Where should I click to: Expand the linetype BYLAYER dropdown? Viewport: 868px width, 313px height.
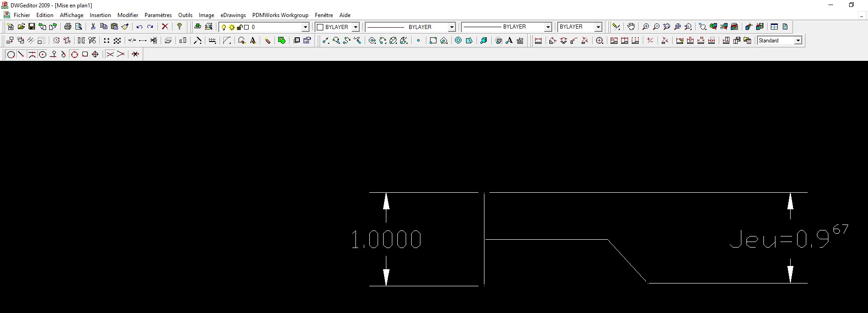[x=451, y=27]
